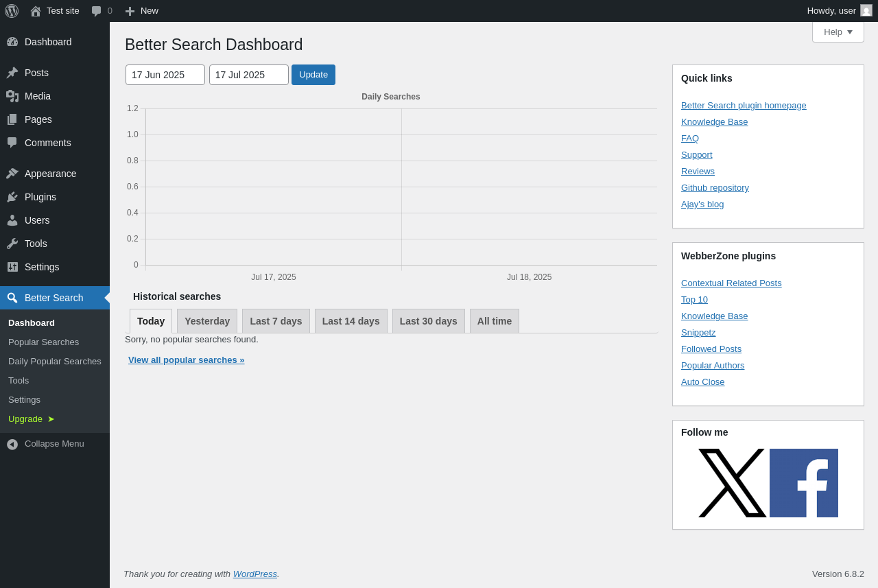878x588 pixels.
Task: Click the Appearance paintbrush icon
Action: [x=12, y=174]
